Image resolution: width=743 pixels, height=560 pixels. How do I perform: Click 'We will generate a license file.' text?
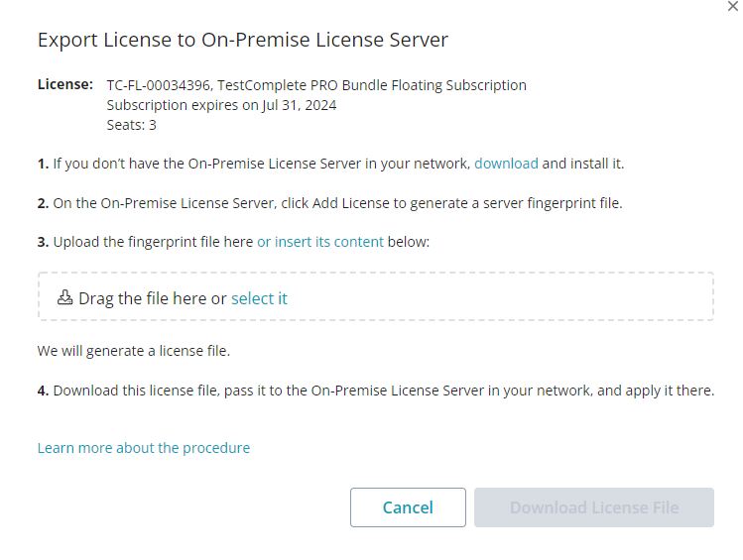point(134,351)
